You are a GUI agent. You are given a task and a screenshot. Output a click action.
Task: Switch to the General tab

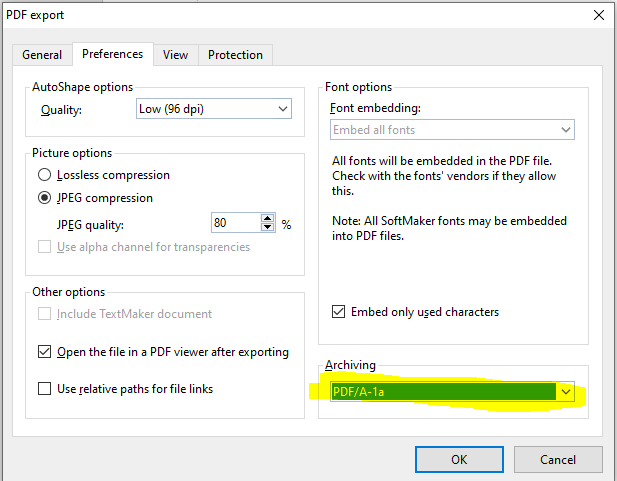tap(42, 55)
